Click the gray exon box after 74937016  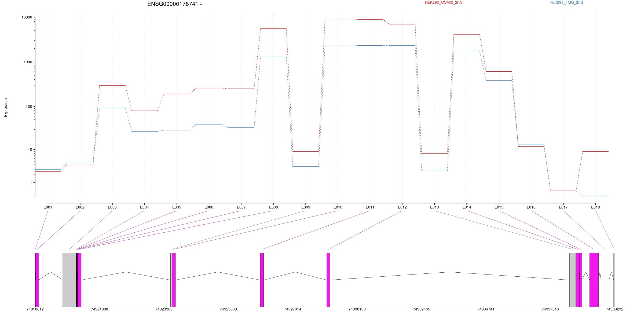point(573,280)
